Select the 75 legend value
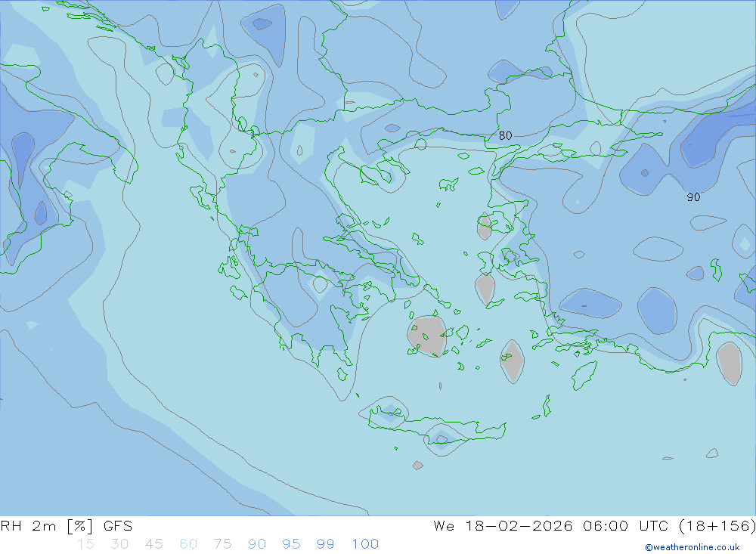 [222, 544]
